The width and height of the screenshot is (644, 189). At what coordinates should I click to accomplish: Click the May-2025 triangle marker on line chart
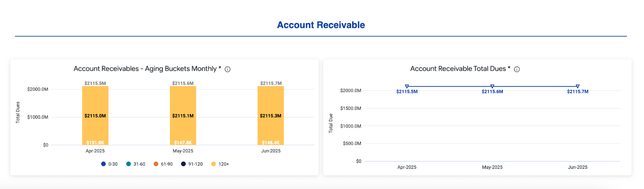pyautogui.click(x=492, y=87)
